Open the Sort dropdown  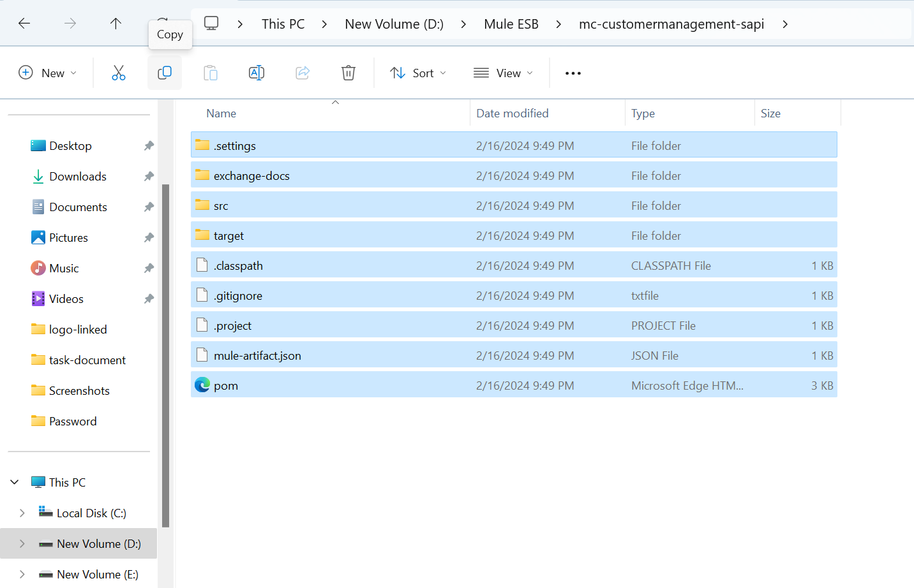click(x=418, y=73)
